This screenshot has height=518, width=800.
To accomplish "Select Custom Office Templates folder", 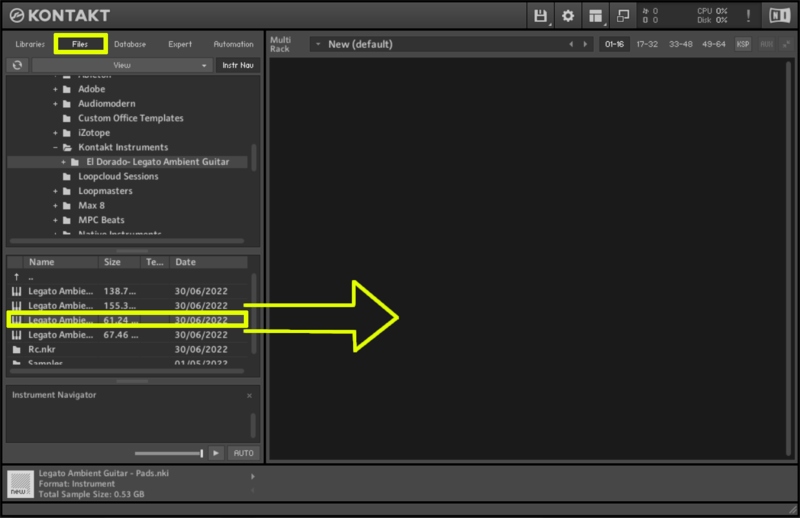I will pyautogui.click(x=131, y=118).
